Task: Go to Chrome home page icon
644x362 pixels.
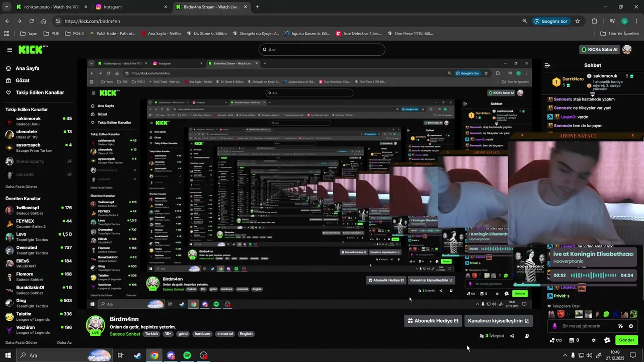Action: pyautogui.click(x=44, y=21)
